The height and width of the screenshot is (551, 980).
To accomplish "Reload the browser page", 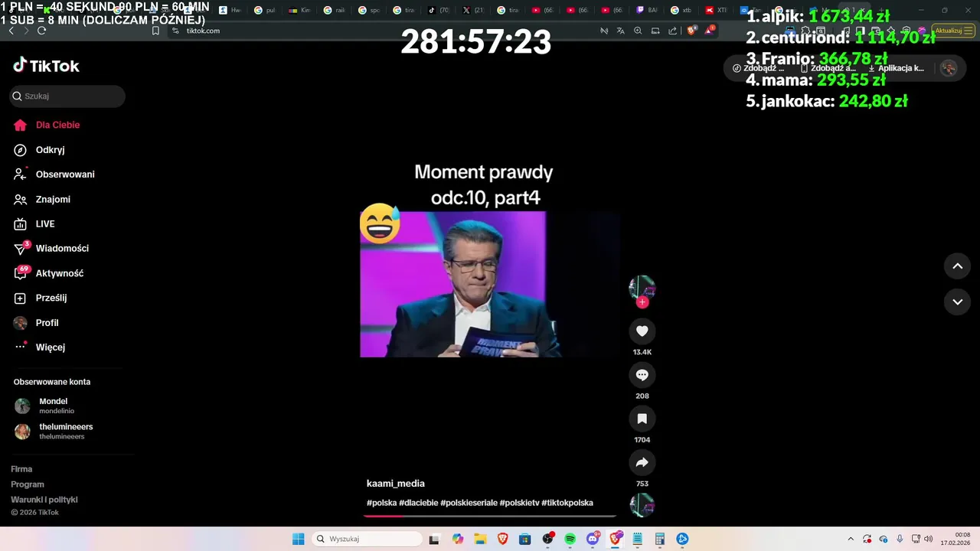I will pos(41,31).
